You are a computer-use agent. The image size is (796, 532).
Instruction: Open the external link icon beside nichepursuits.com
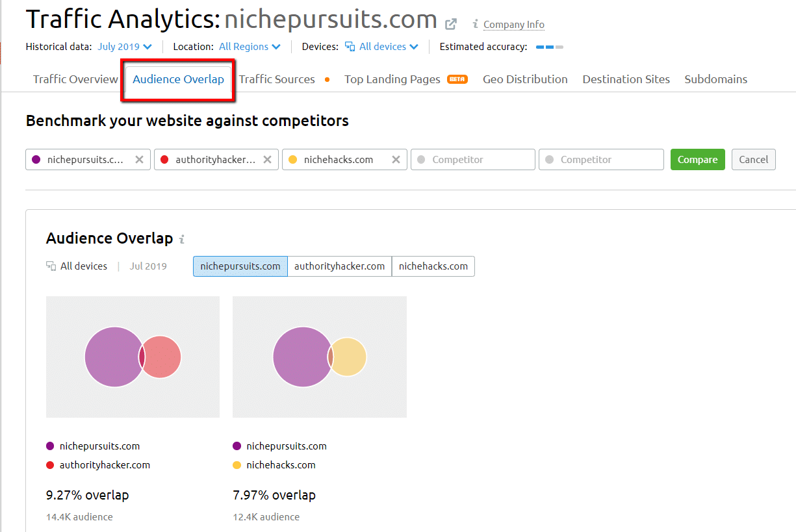coord(450,25)
